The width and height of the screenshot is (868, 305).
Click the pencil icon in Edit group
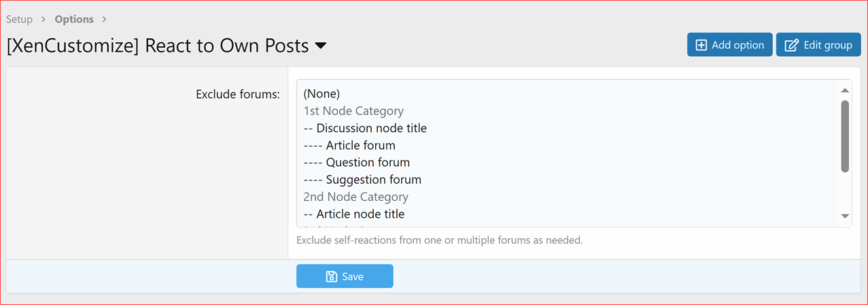791,45
